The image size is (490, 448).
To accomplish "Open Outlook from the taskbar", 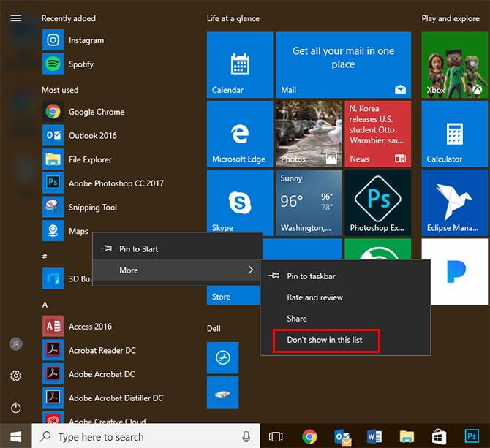I will [x=342, y=436].
